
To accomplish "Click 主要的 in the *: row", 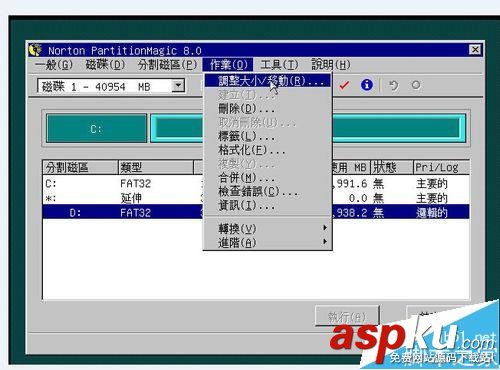I will [432, 198].
